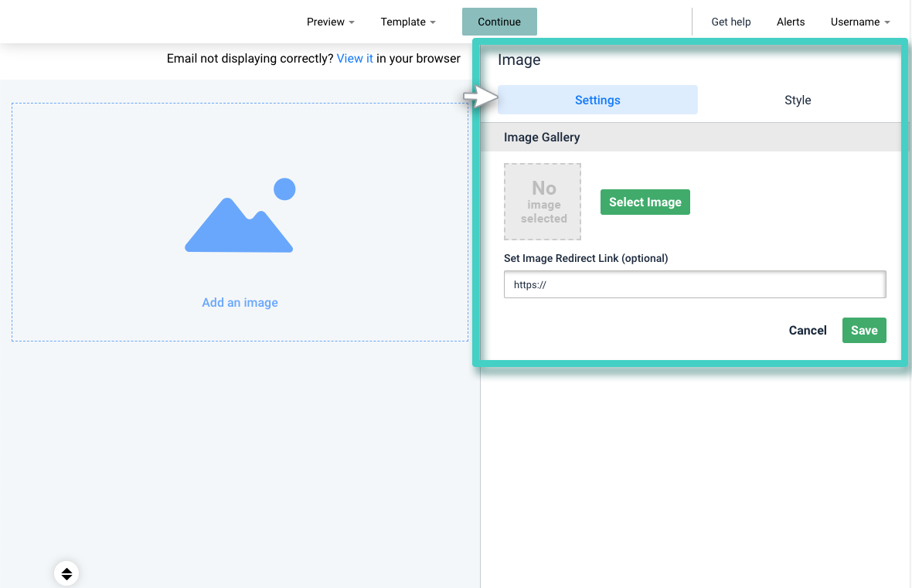Follow the 'View it' browser link
The height and width of the screenshot is (588, 912).
point(355,59)
